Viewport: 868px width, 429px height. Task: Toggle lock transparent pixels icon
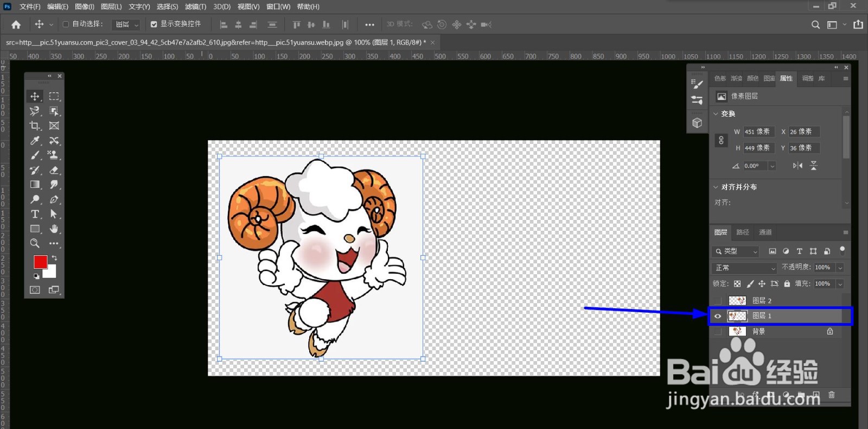click(737, 283)
